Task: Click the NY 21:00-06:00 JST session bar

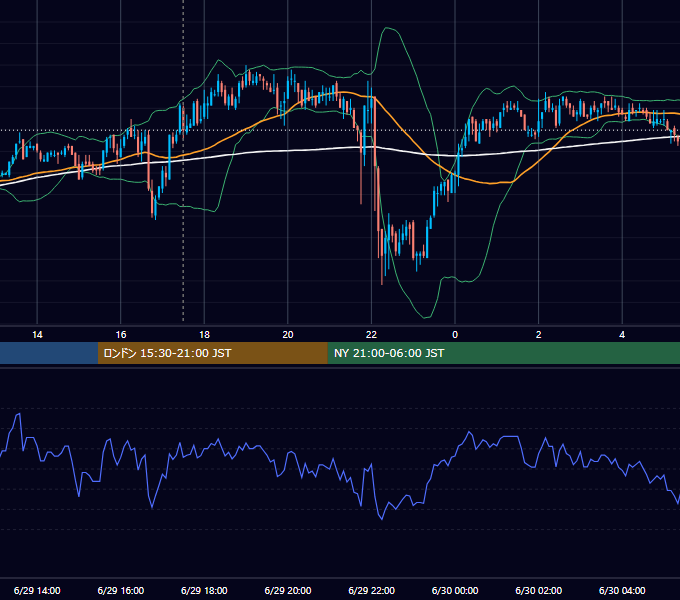Action: pyautogui.click(x=503, y=353)
